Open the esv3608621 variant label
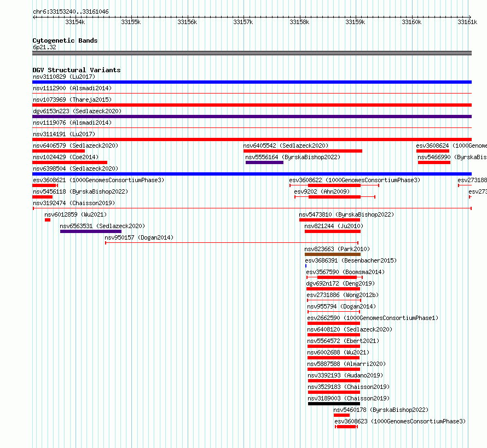487x448 pixels. (98, 180)
